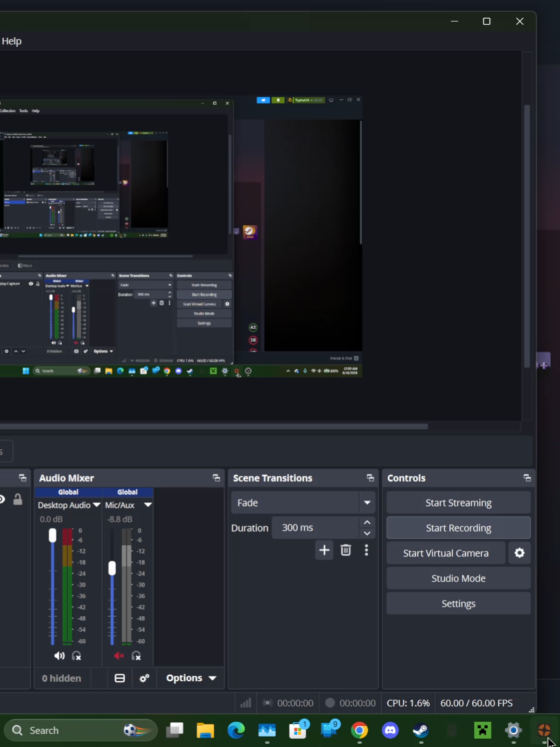The image size is (560, 747).
Task: Enable Studio Mode
Action: pos(458,578)
